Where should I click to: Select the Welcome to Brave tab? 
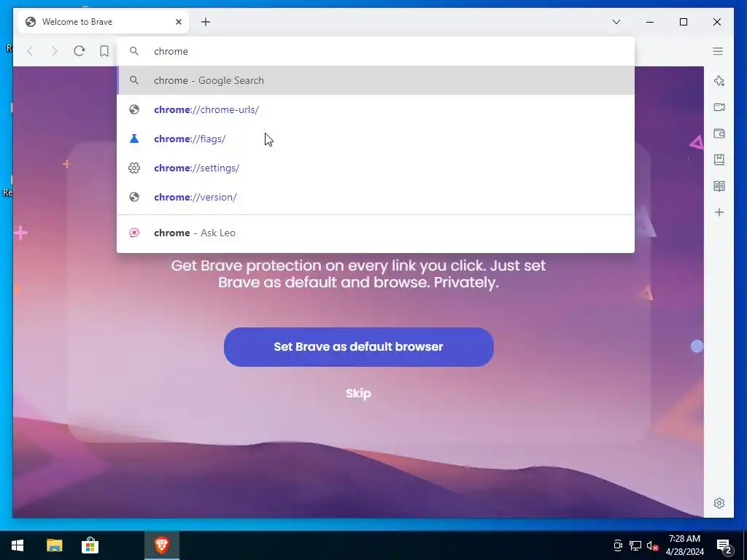point(104,22)
